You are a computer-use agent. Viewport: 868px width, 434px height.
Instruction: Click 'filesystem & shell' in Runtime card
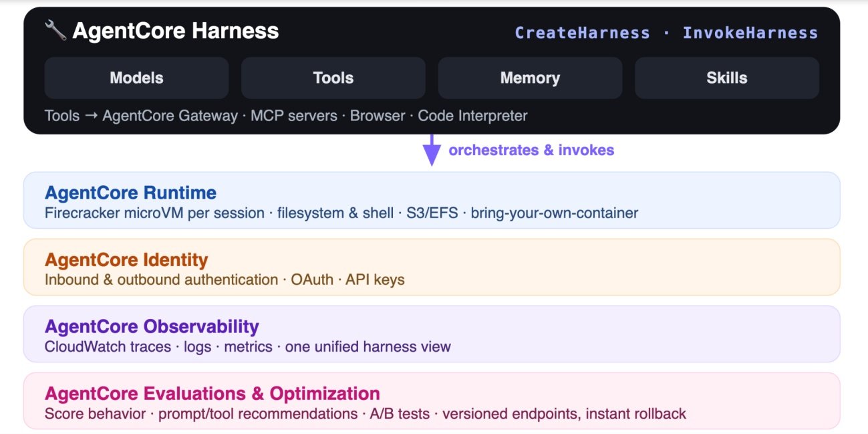[x=336, y=213]
